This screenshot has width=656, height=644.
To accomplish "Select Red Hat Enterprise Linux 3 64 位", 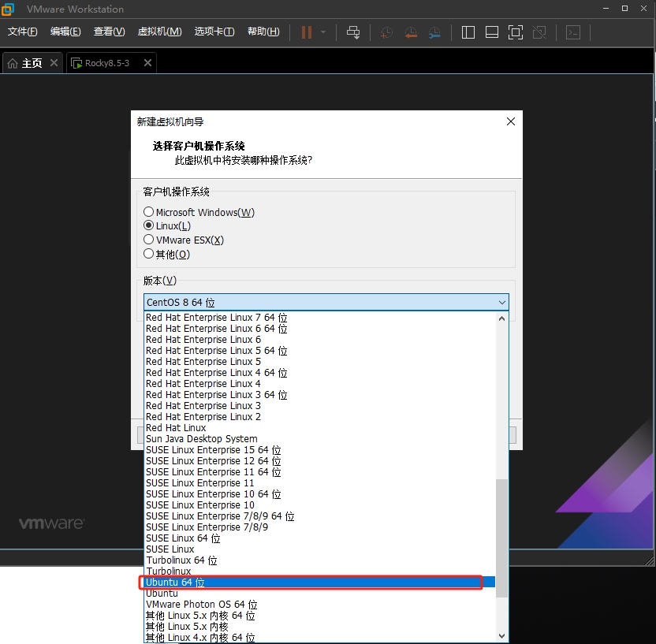I will 319,394.
